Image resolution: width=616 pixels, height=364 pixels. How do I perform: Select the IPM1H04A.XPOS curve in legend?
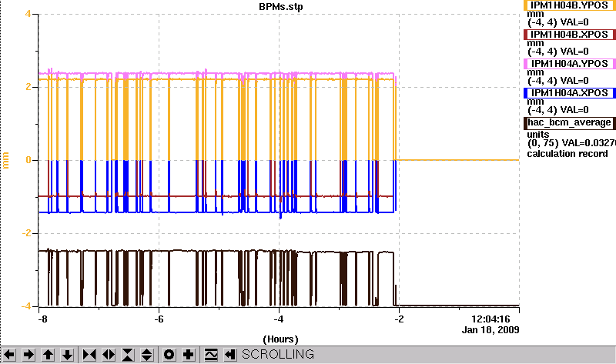tap(569, 93)
